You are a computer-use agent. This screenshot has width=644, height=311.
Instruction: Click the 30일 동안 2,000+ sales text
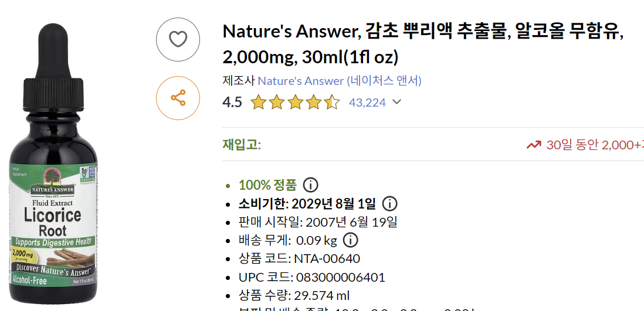594,145
